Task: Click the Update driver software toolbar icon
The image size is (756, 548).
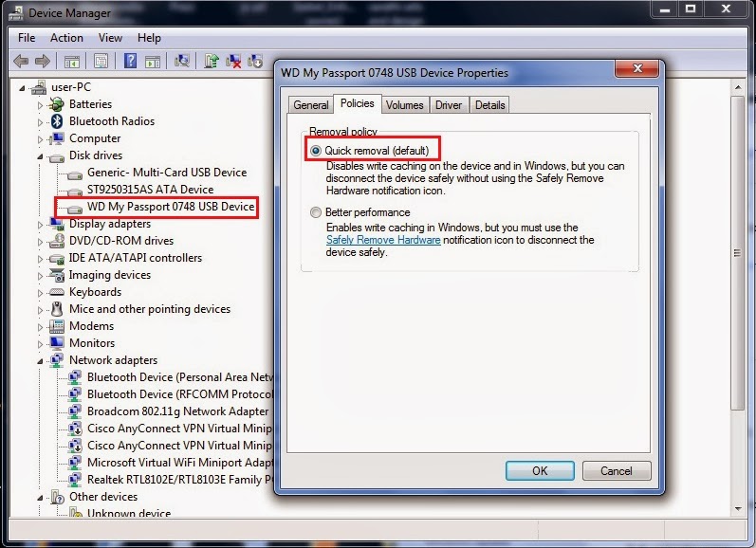Action: click(x=212, y=61)
